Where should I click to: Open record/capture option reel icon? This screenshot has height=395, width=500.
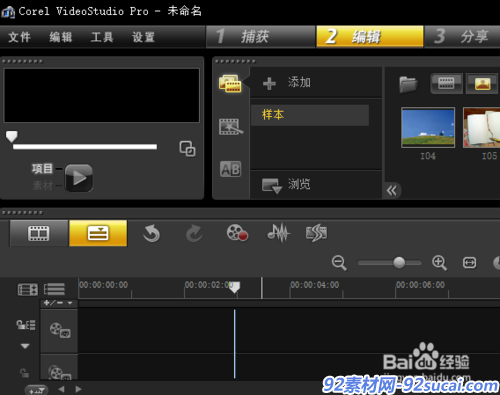coord(237,232)
